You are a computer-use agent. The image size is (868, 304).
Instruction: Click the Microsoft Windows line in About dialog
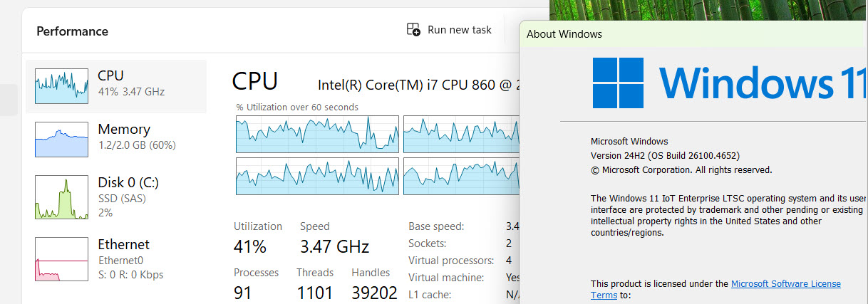(629, 141)
